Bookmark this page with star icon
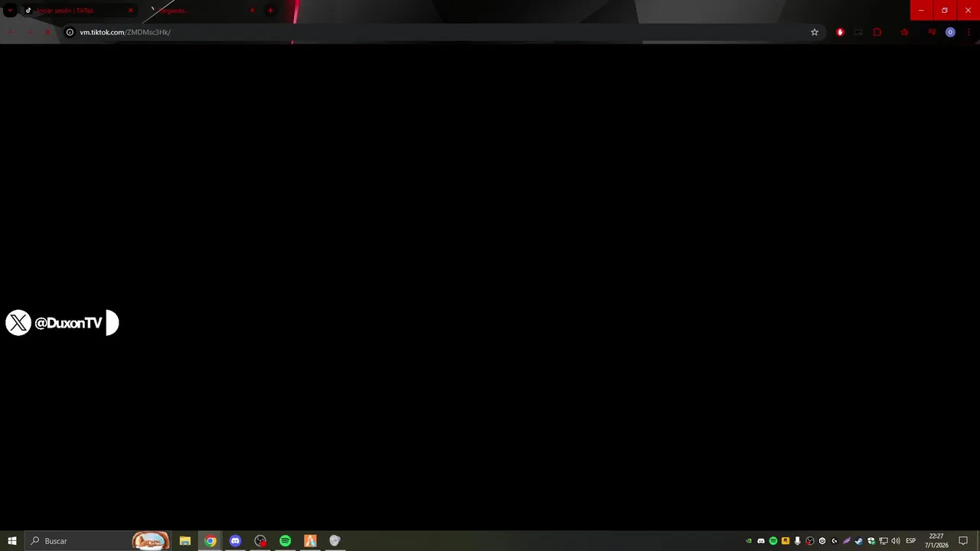This screenshot has height=551, width=980. (815, 32)
